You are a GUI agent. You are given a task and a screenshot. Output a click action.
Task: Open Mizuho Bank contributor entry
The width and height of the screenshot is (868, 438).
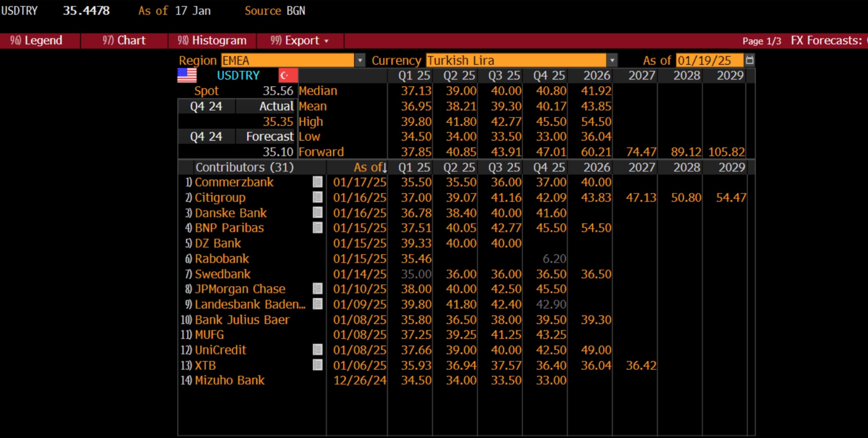coord(230,380)
